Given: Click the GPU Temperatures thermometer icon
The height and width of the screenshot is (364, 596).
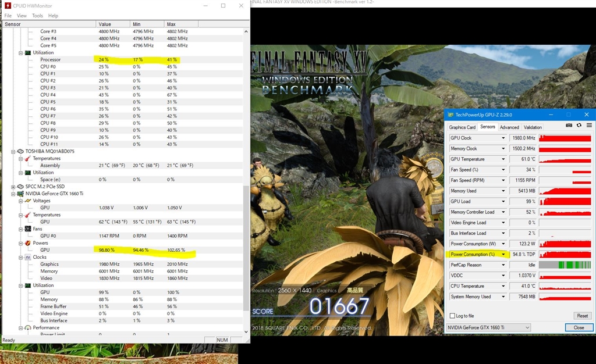Looking at the screenshot, I should (28, 215).
